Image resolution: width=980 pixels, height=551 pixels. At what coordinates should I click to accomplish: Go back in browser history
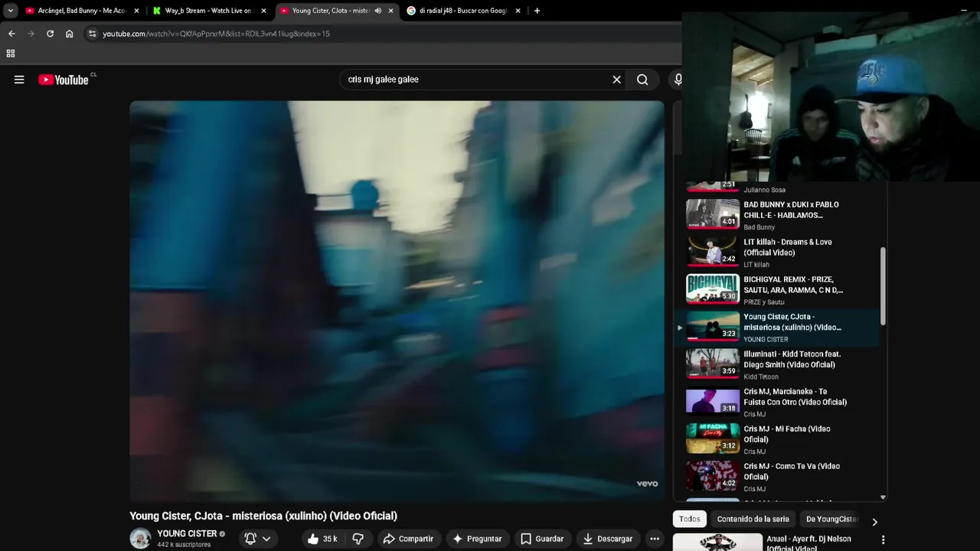point(11,34)
